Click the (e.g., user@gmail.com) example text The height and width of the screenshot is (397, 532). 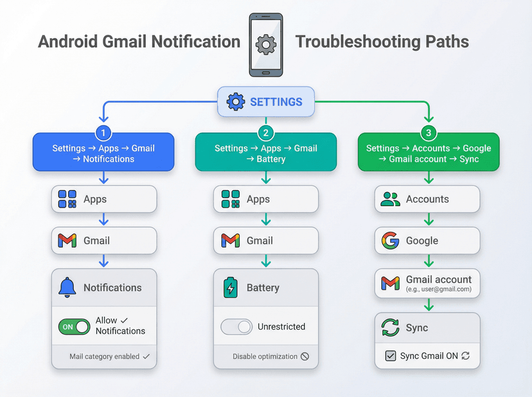(439, 289)
